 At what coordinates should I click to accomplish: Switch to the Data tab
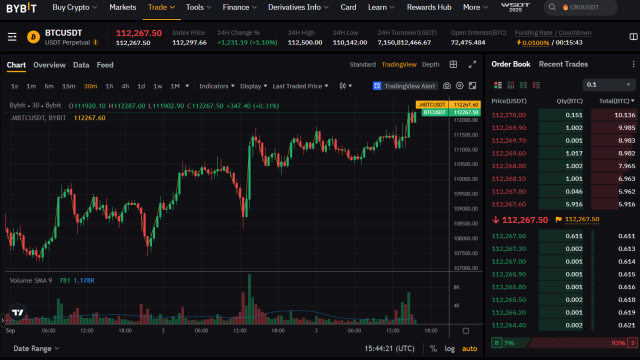pyautogui.click(x=81, y=65)
